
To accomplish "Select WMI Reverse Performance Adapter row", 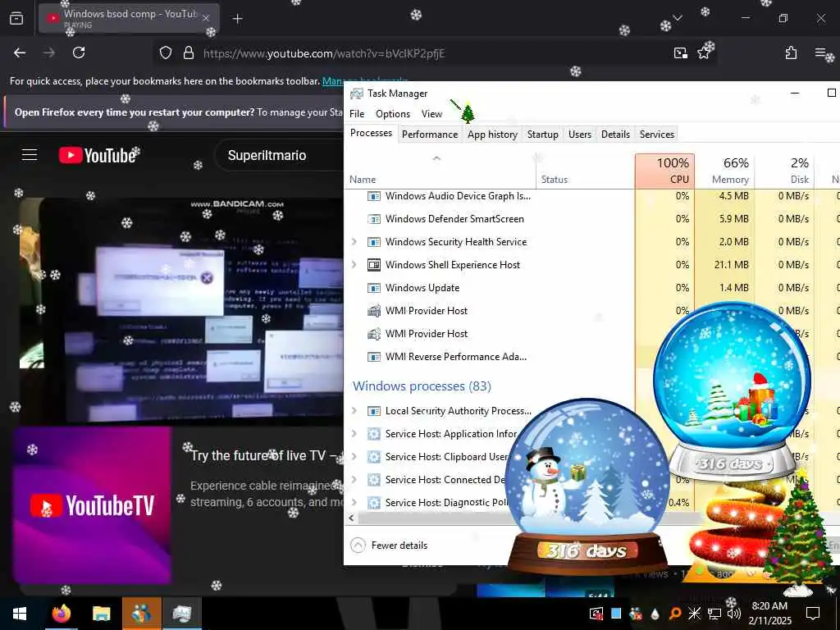I will click(456, 357).
